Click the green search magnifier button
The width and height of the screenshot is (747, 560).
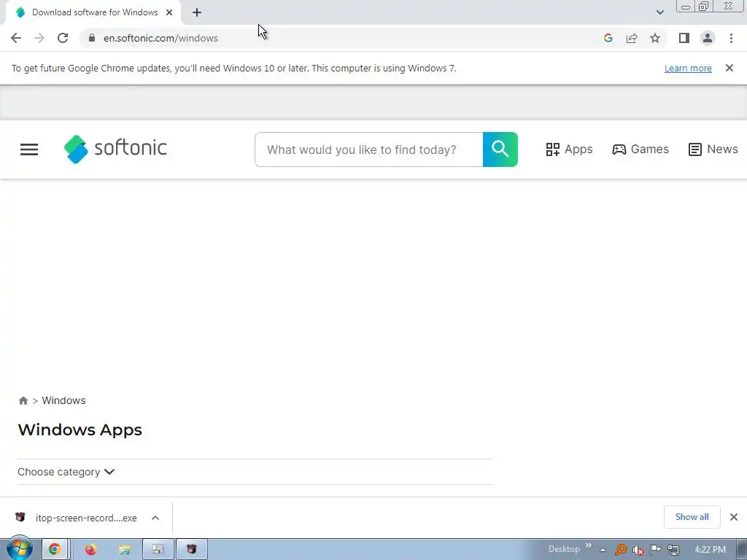[500, 149]
